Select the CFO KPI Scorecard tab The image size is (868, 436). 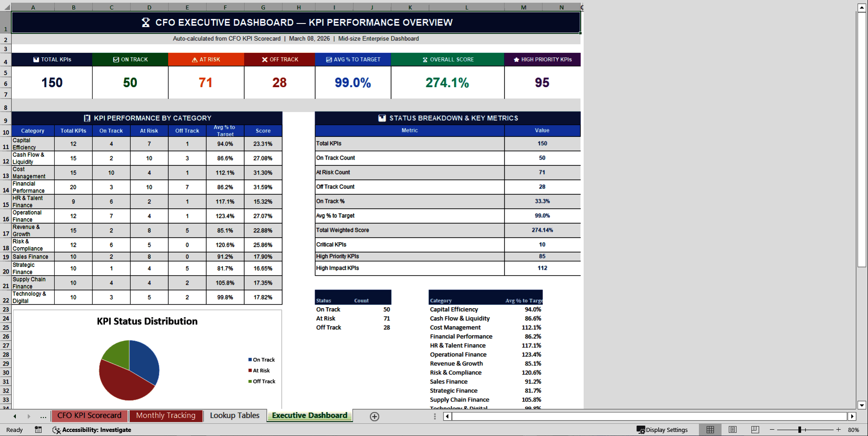tap(89, 416)
